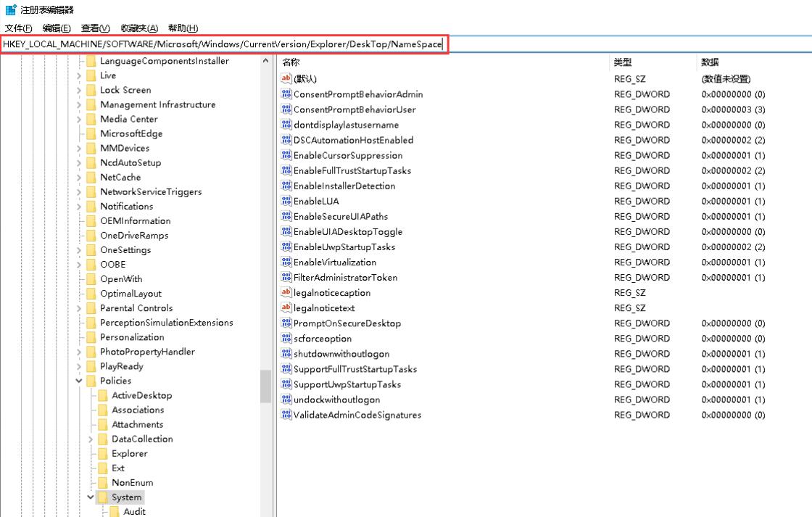The width and height of the screenshot is (812, 517).
Task: Click the EnableLUA DWORD icon
Action: pyautogui.click(x=286, y=200)
